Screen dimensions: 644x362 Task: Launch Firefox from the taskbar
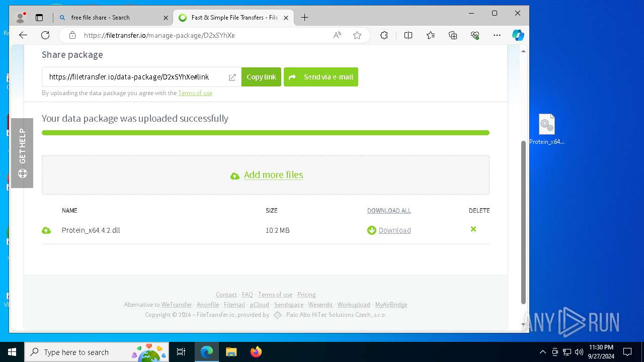[x=256, y=352]
